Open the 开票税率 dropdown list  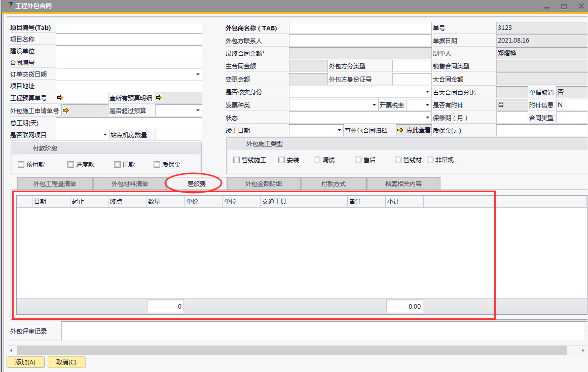[427, 105]
